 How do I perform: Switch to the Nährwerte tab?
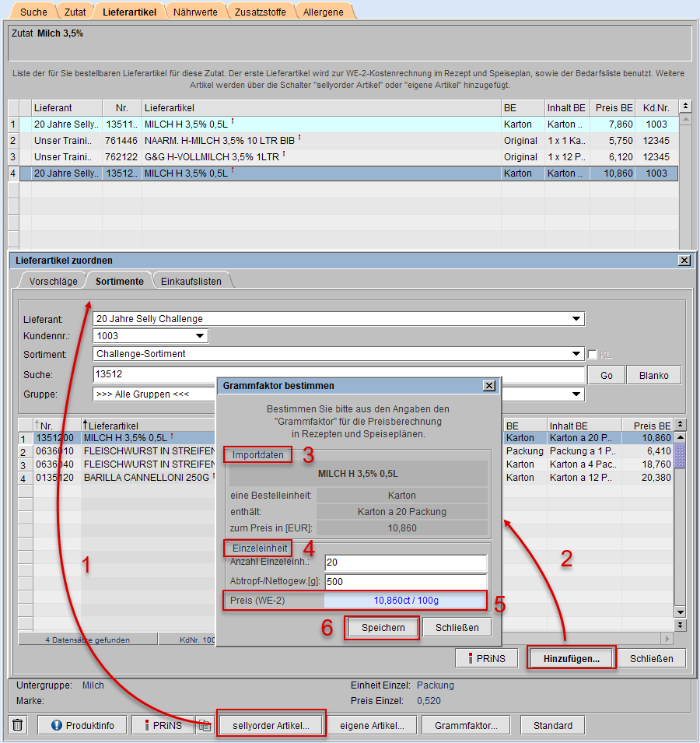[x=195, y=12]
